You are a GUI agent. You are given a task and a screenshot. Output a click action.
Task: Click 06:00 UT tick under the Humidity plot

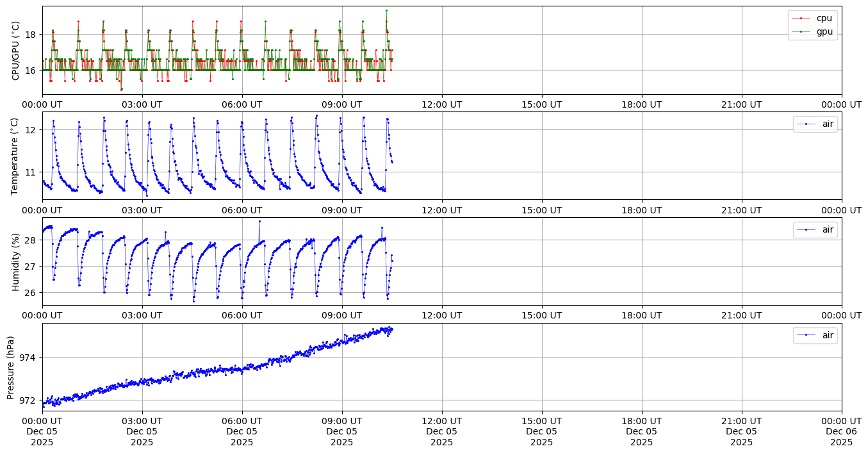tap(242, 315)
